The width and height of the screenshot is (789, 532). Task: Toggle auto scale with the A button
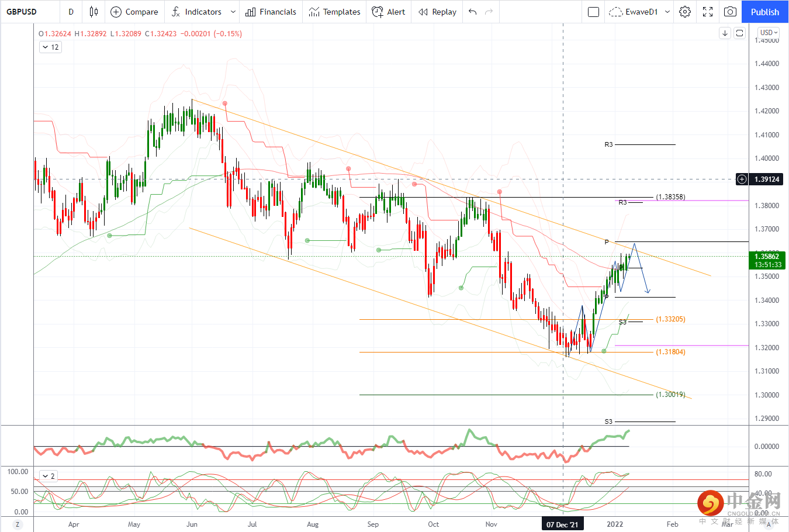pos(769,524)
